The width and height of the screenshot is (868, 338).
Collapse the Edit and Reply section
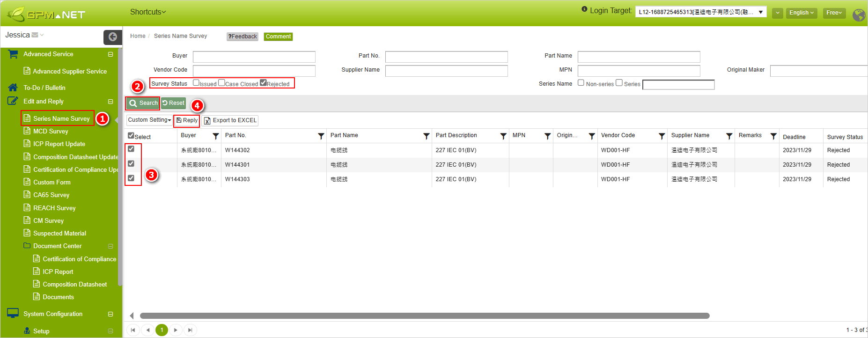tap(110, 102)
